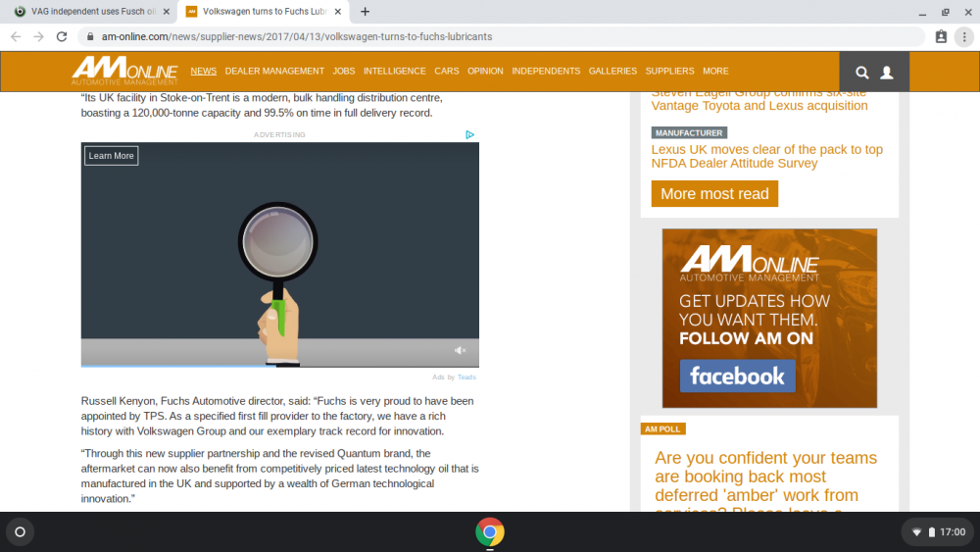
Task: Click the padlock site info icon
Action: click(x=90, y=37)
